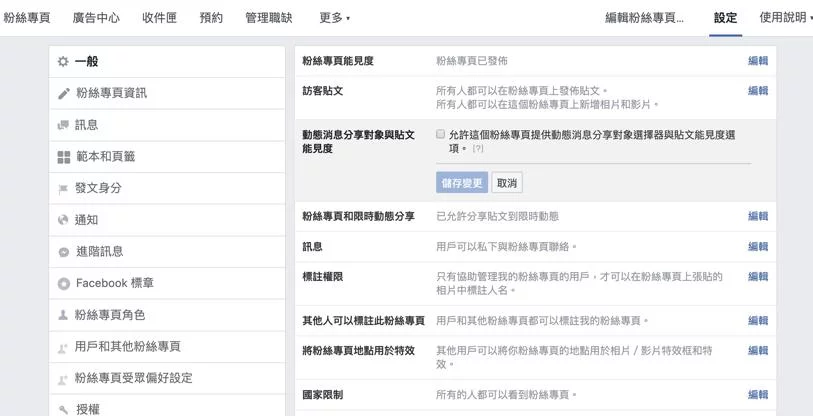Click the grid icon for 範本和頁籤
The image size is (813, 416).
tap(63, 157)
